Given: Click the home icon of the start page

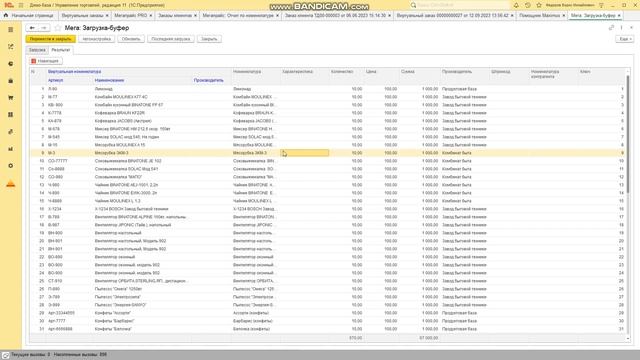Looking at the screenshot, I should coord(6,15).
